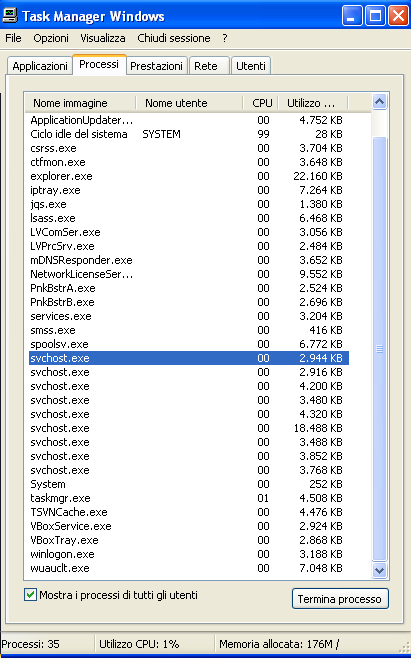
Task: Sort by Utilizzo memory column header
Action: (313, 103)
